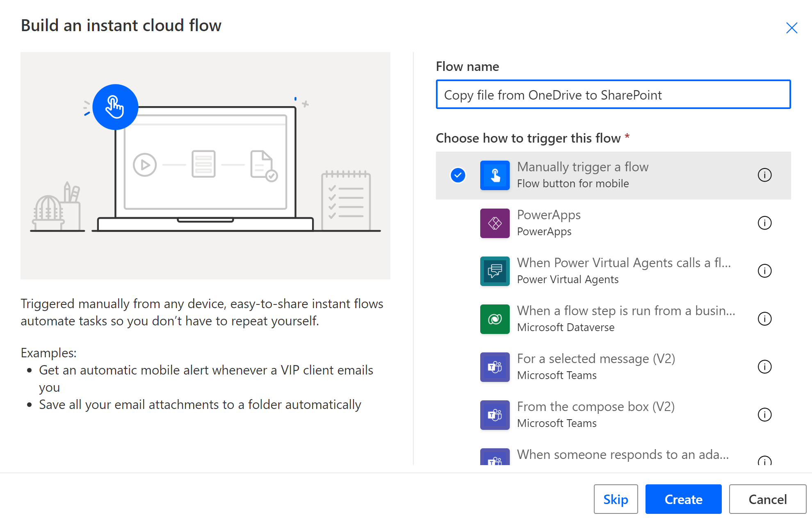Close the instant cloud flow dialog

click(x=791, y=28)
